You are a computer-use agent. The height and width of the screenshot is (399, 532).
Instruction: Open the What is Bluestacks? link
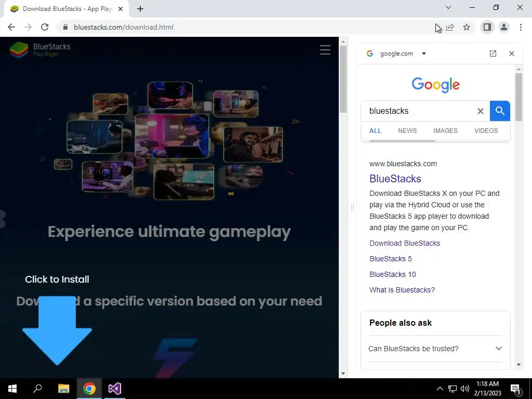(x=402, y=290)
